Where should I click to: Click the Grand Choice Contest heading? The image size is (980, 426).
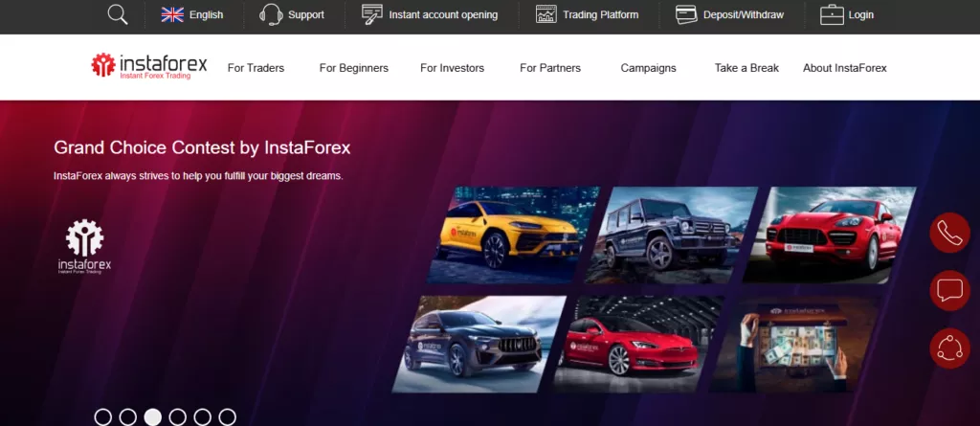(x=202, y=147)
